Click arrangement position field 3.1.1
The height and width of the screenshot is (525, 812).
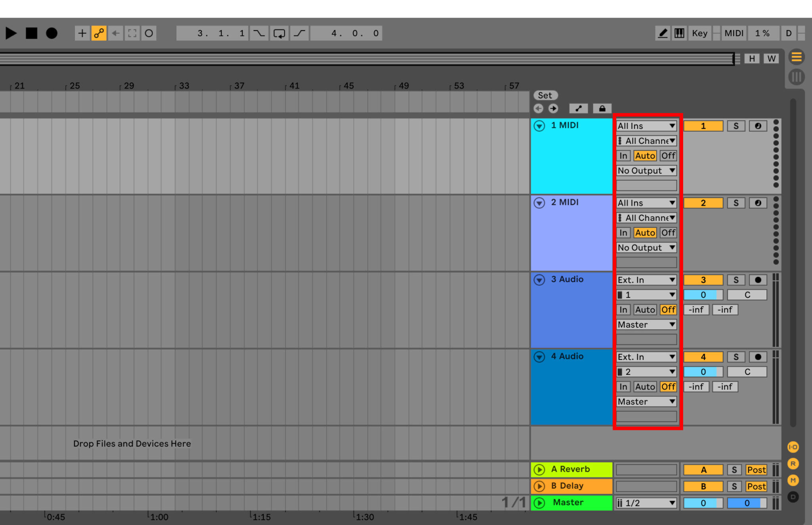(212, 33)
